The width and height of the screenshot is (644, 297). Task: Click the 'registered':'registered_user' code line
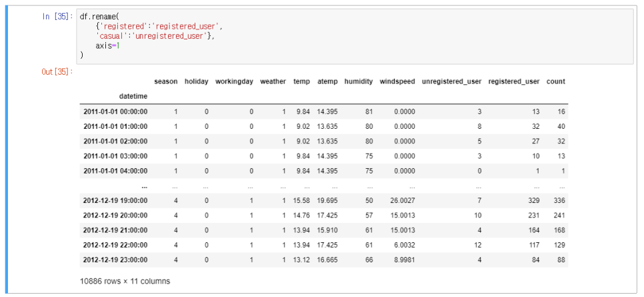(x=159, y=26)
